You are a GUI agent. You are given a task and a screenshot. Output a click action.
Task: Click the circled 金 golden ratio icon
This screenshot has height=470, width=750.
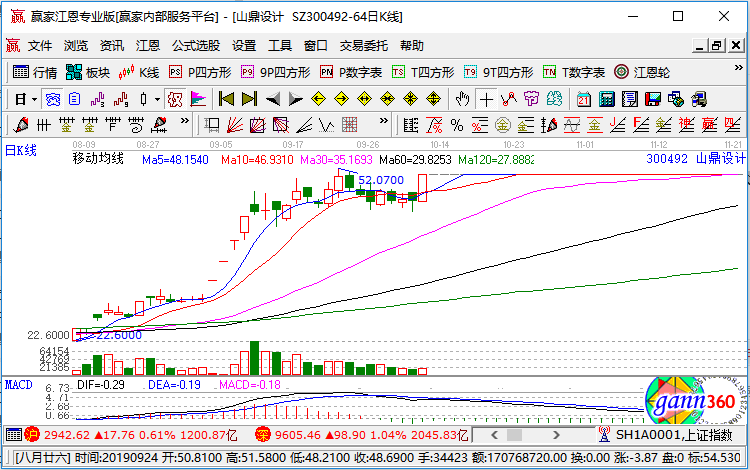pyautogui.click(x=503, y=125)
